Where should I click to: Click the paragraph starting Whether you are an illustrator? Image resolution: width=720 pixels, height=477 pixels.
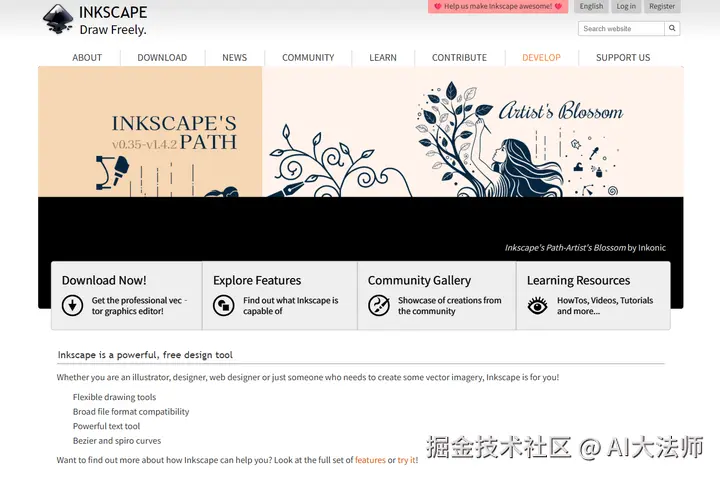point(308,377)
